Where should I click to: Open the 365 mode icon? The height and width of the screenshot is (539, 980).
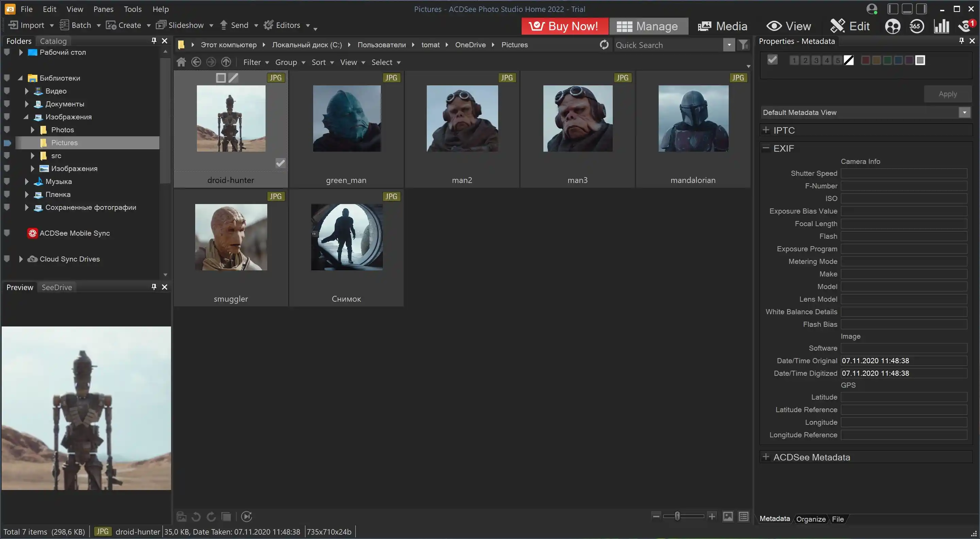pyautogui.click(x=916, y=26)
